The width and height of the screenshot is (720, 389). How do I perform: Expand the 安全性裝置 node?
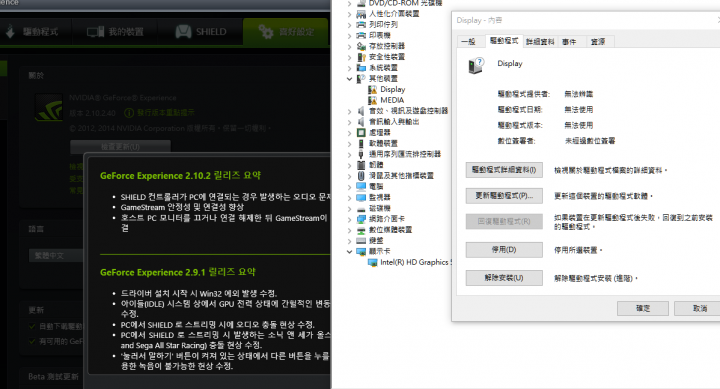pos(349,57)
